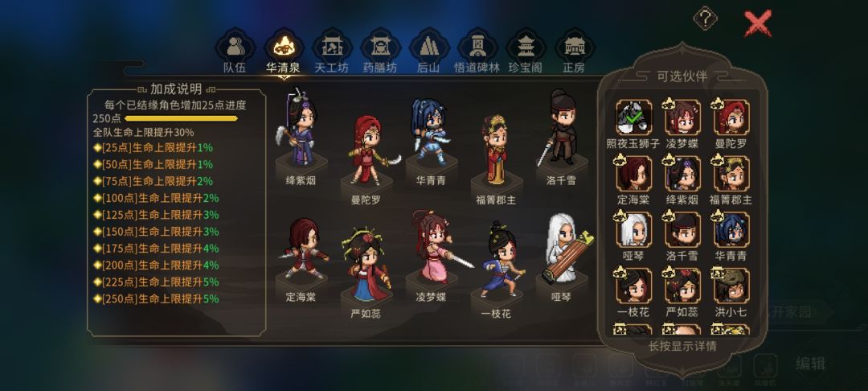868x391 pixels.
Task: Select 凌梦蝶 portrait in companion list
Action: tap(682, 117)
